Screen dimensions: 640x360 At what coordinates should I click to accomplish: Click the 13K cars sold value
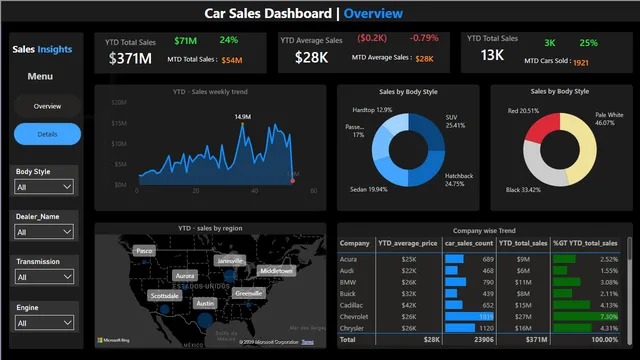tap(492, 55)
